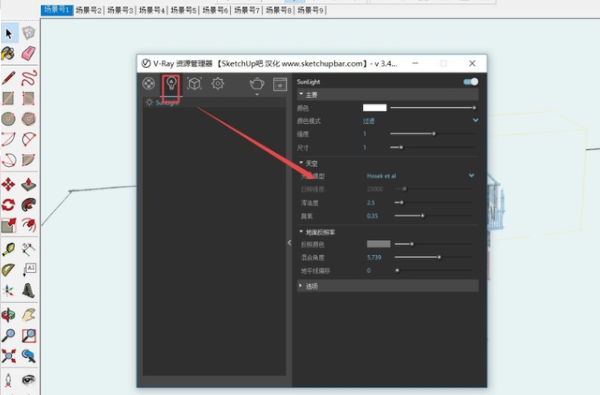
Task: Select the Freehand squiggle tool
Action: click(x=29, y=78)
